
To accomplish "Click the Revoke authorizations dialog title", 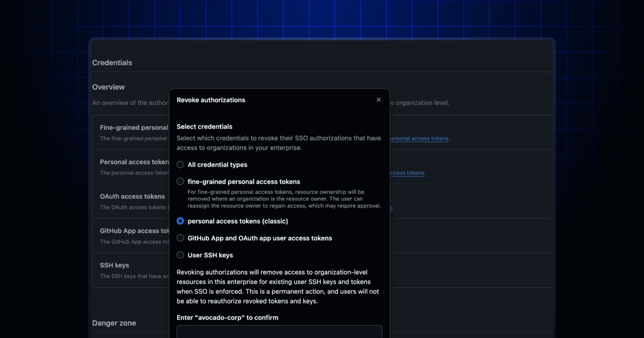I will [x=211, y=100].
